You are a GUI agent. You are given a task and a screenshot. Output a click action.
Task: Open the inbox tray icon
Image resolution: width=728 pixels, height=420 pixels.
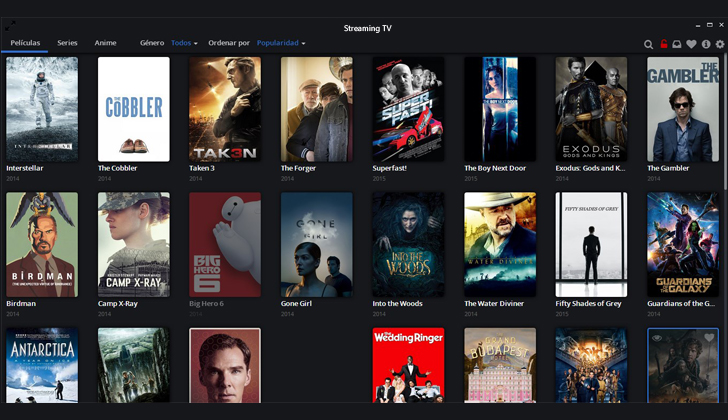tap(677, 44)
